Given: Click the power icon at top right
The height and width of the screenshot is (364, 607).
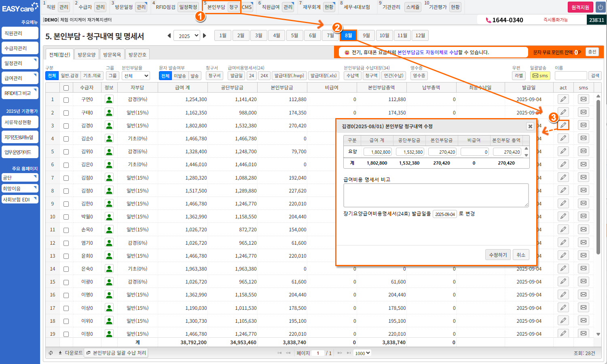Looking at the screenshot, I should coord(600,7).
